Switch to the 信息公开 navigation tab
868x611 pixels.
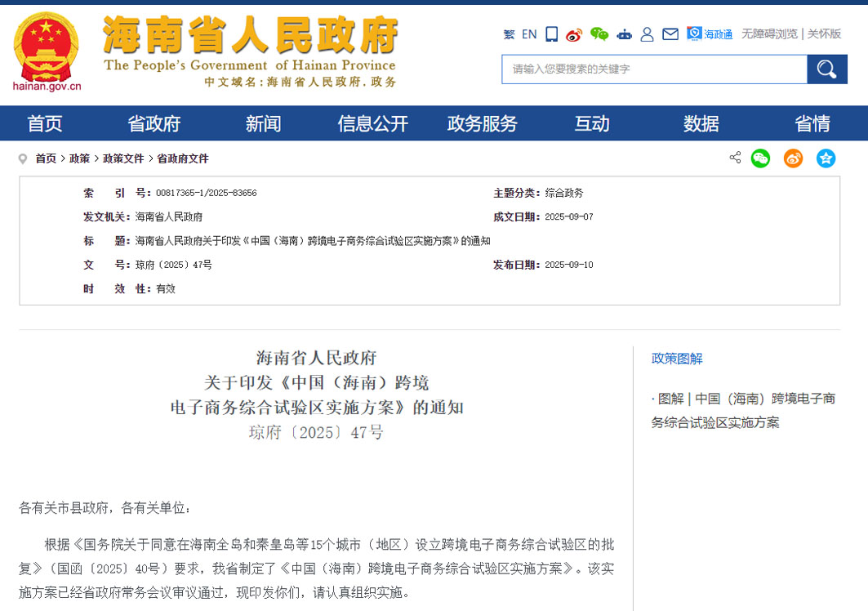pos(372,123)
